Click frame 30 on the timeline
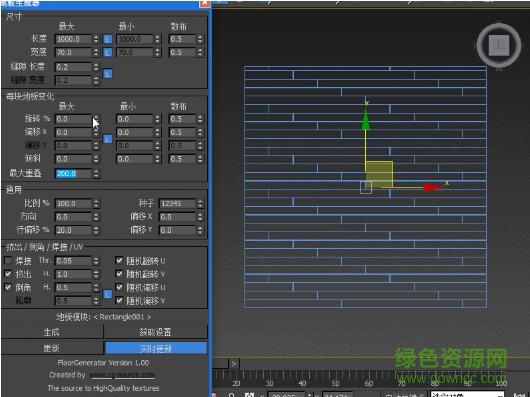 (269, 383)
